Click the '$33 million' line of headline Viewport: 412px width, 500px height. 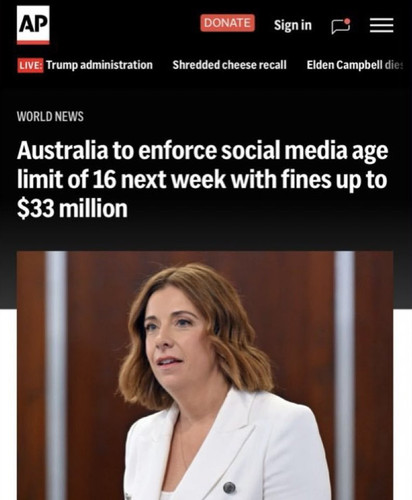click(72, 209)
